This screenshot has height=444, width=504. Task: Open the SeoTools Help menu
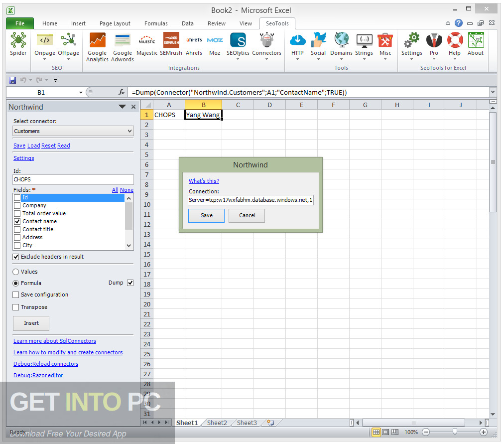click(455, 47)
